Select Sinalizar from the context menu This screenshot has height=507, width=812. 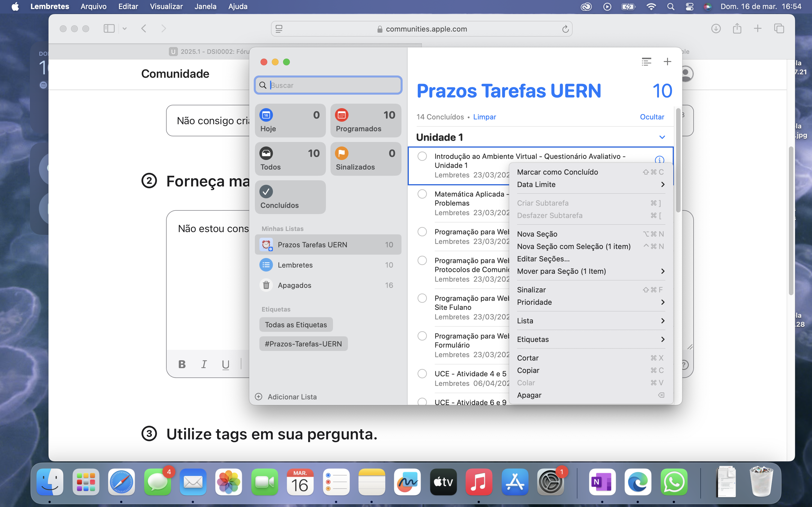pyautogui.click(x=531, y=290)
